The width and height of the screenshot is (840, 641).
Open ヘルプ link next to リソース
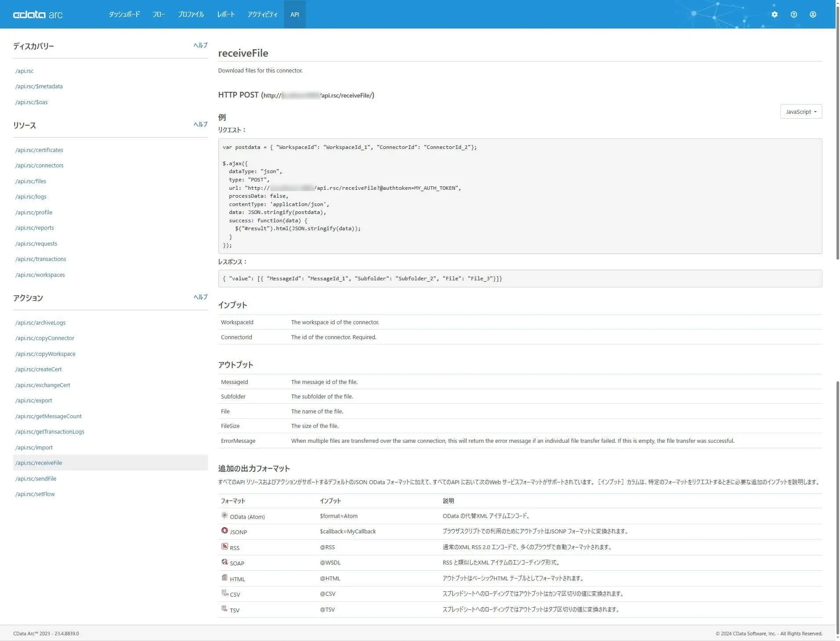click(x=200, y=124)
